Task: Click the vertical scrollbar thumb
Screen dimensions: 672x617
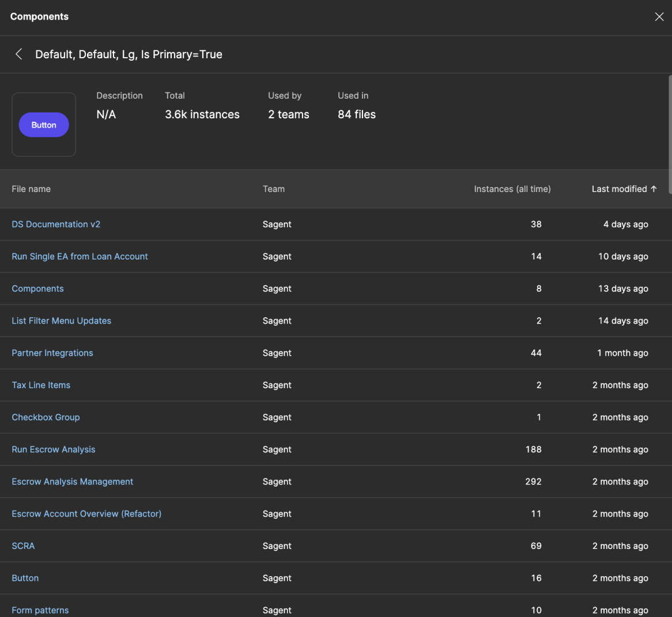Action: 670,134
